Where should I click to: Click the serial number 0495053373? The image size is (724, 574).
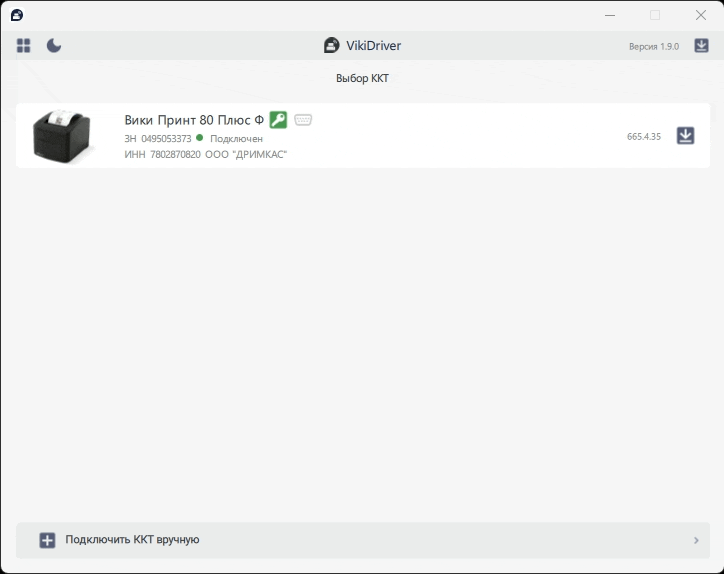[x=166, y=139]
